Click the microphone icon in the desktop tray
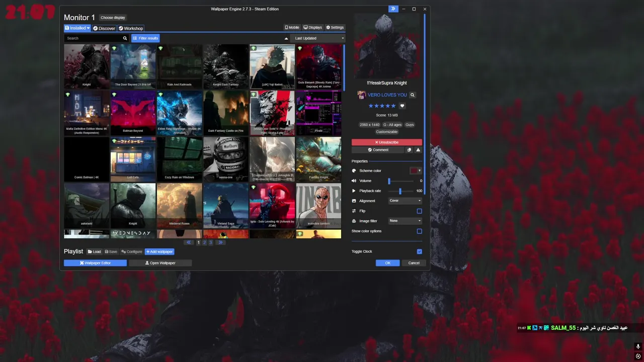 638,346
